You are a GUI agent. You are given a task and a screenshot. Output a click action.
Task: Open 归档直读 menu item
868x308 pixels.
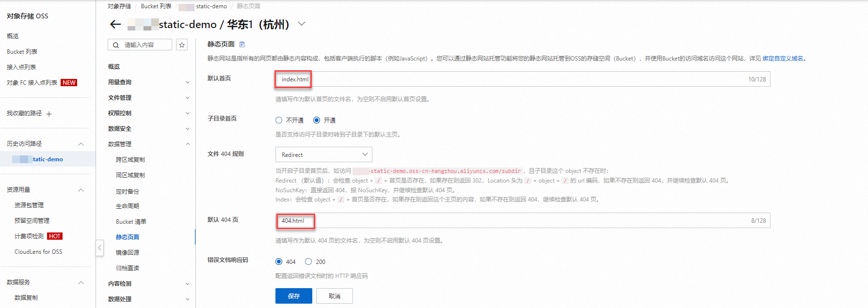[x=128, y=268]
